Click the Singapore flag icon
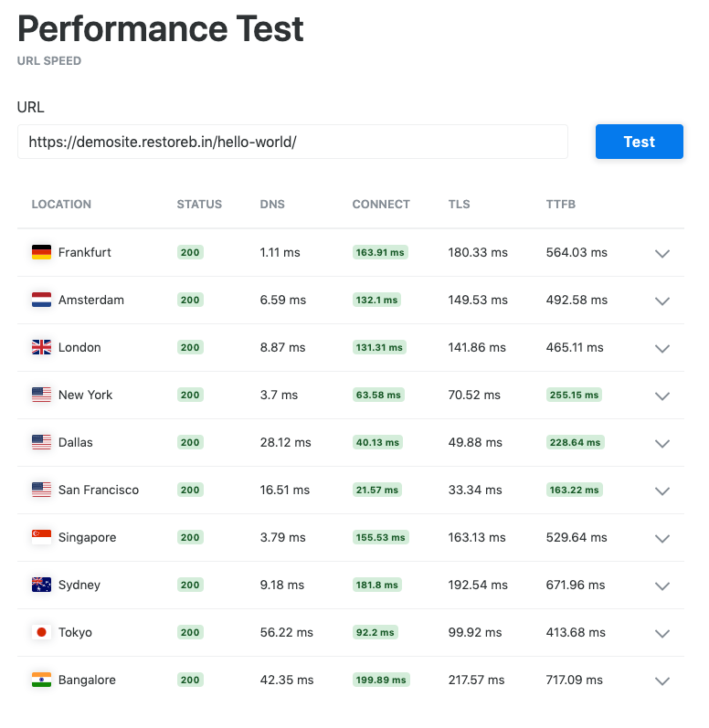Image resolution: width=709 pixels, height=728 pixels. tap(41, 537)
